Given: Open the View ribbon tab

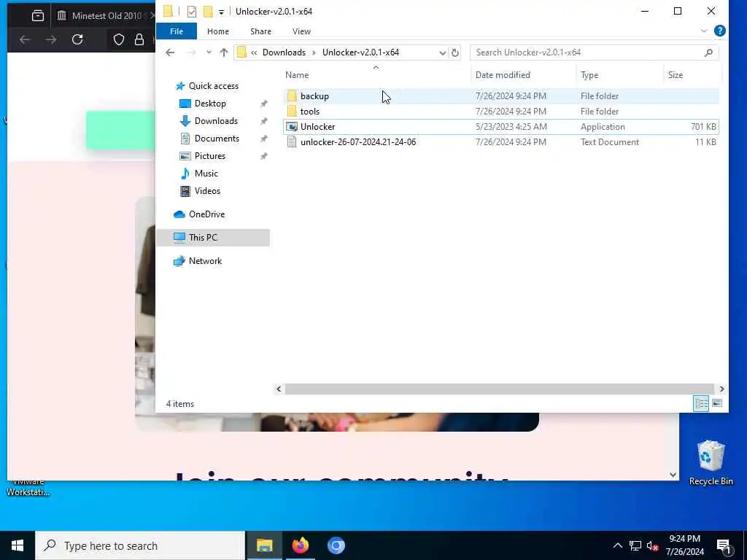Looking at the screenshot, I should pos(301,31).
